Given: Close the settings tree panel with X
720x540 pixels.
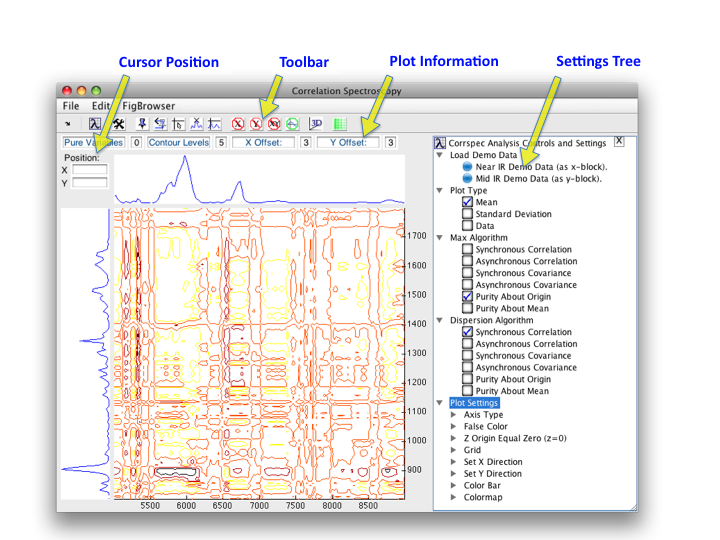Looking at the screenshot, I should pos(619,142).
